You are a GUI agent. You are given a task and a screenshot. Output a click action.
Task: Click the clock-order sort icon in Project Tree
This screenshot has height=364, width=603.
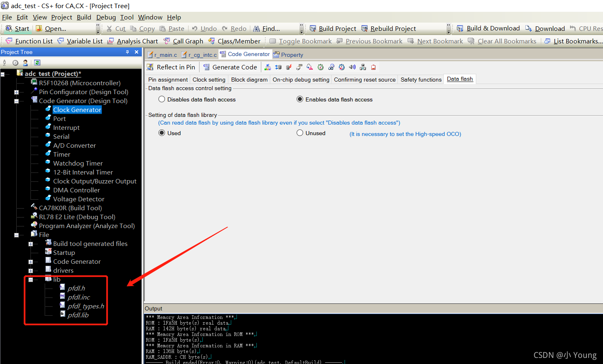[15, 63]
